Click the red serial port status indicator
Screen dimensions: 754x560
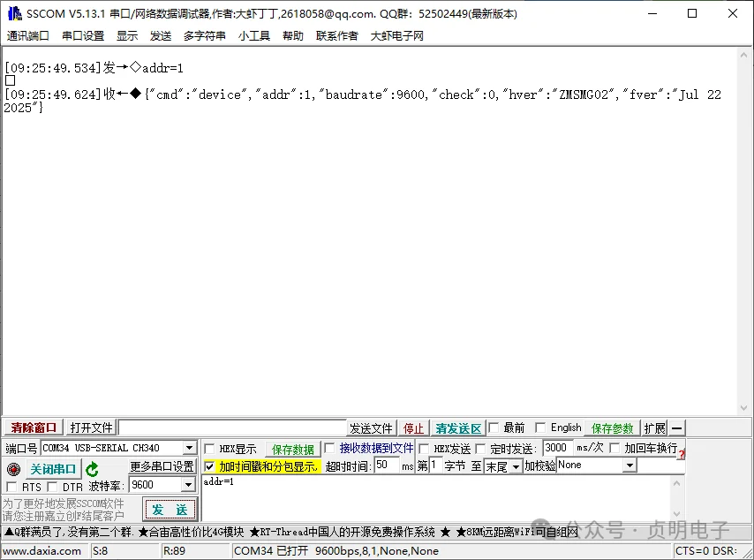[13, 469]
